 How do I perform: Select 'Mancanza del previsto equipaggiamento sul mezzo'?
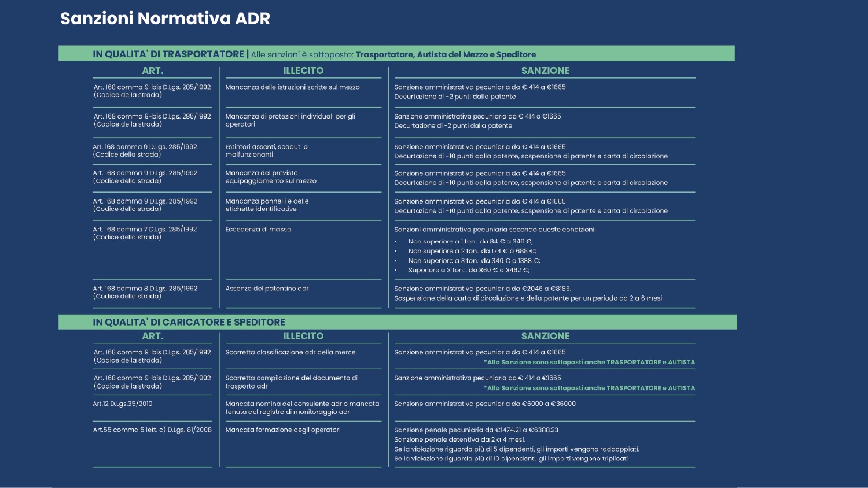click(x=270, y=177)
